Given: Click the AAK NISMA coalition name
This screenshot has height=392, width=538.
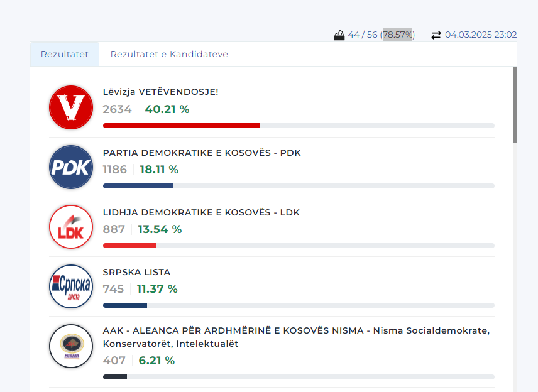Looking at the screenshot, I should pyautogui.click(x=295, y=337).
